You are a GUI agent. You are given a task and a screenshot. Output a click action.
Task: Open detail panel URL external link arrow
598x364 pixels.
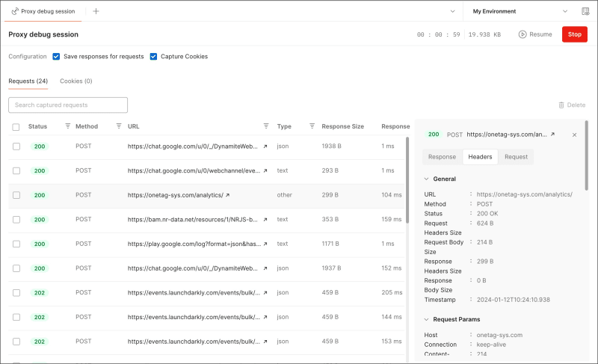(552, 135)
